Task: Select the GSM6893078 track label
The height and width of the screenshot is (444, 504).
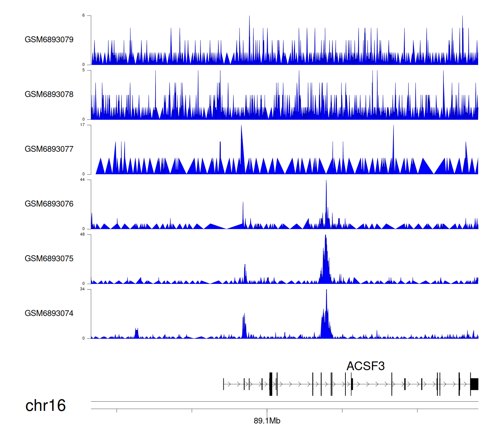Action: click(x=49, y=95)
